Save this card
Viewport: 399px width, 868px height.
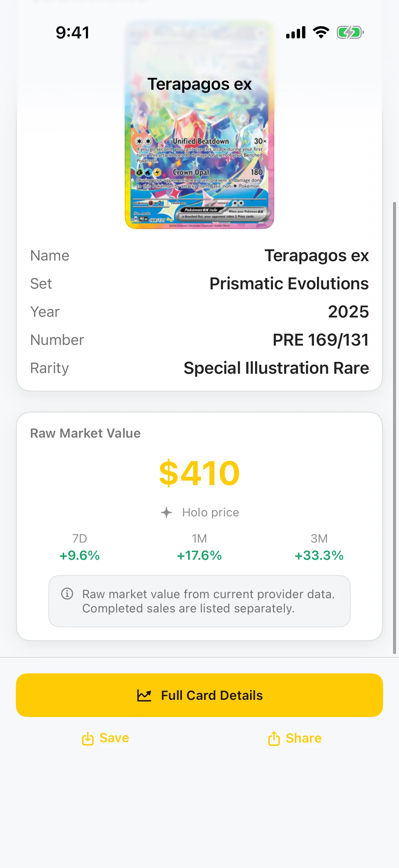point(106,738)
